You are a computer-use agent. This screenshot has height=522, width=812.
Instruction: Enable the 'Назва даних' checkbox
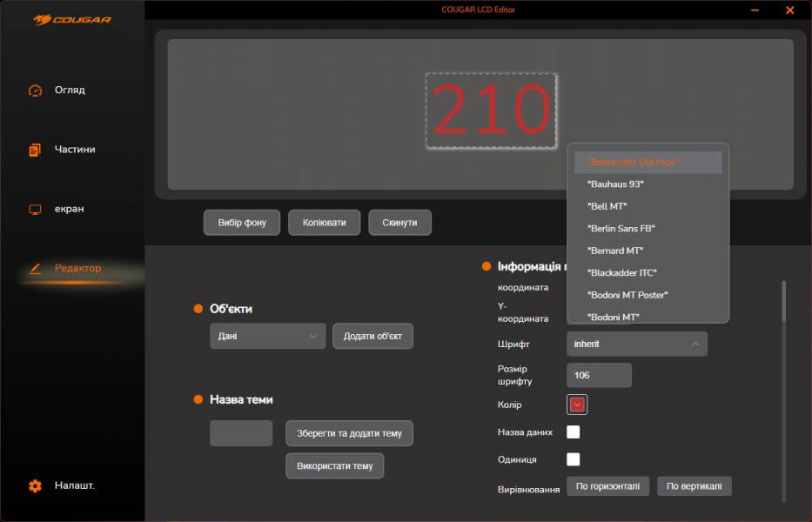[574, 432]
